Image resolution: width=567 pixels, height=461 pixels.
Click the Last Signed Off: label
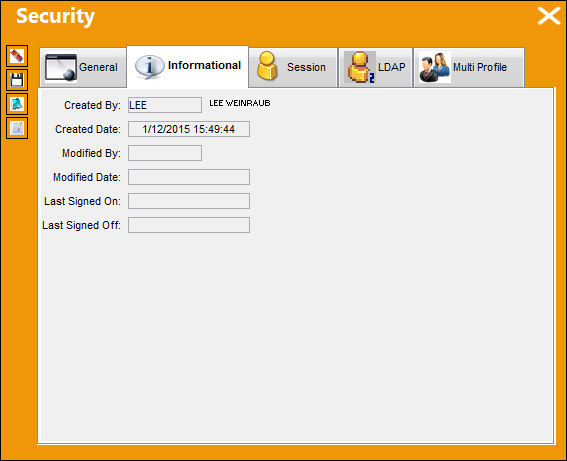coord(81,225)
